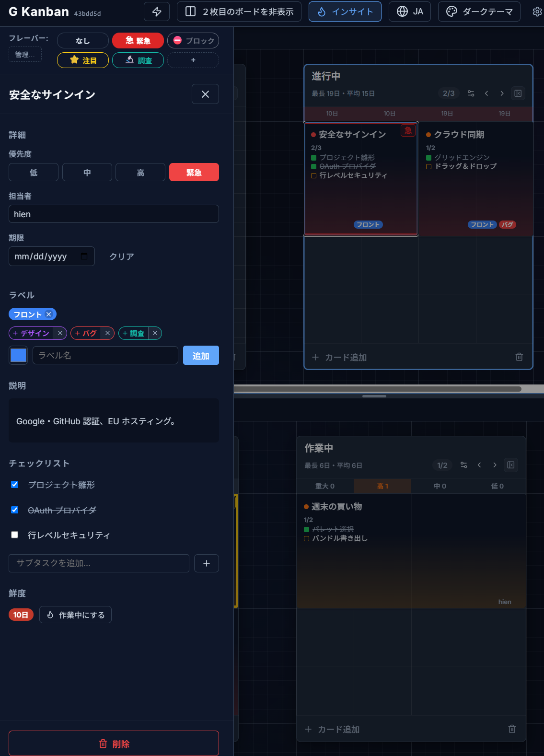Viewport: 544px width, 756px height.
Task: Toggle バンドル書き出し subtask on 週末の買い物 card
Action: click(x=307, y=538)
